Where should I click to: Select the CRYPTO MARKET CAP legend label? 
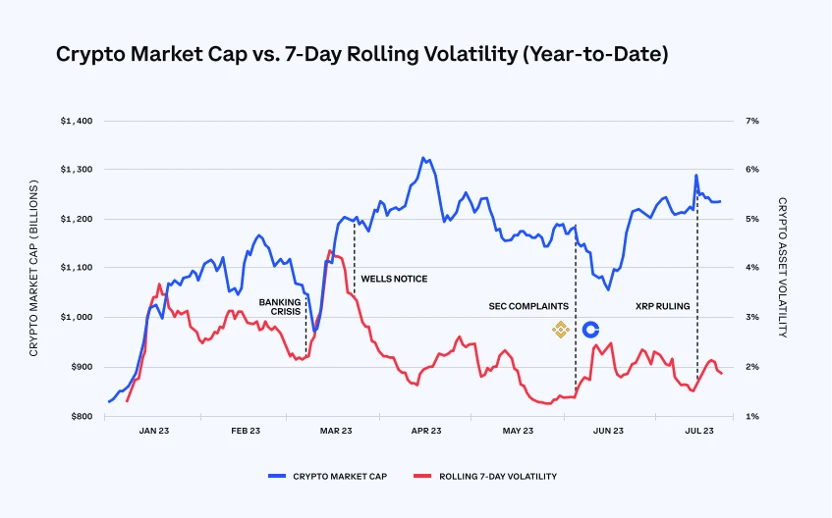(x=340, y=476)
